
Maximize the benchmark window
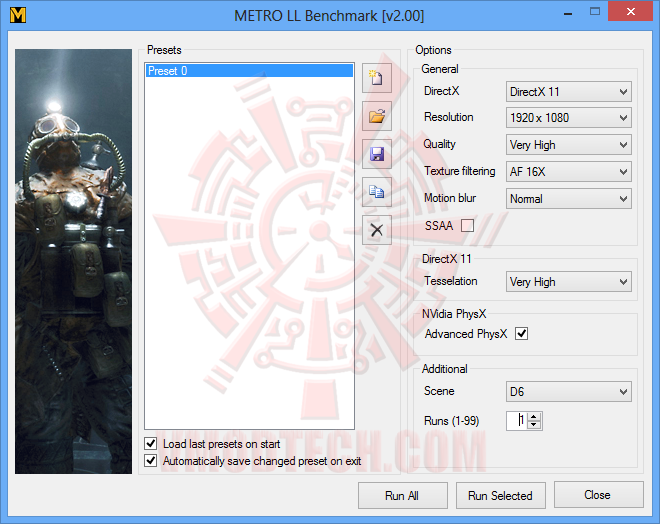pos(595,12)
